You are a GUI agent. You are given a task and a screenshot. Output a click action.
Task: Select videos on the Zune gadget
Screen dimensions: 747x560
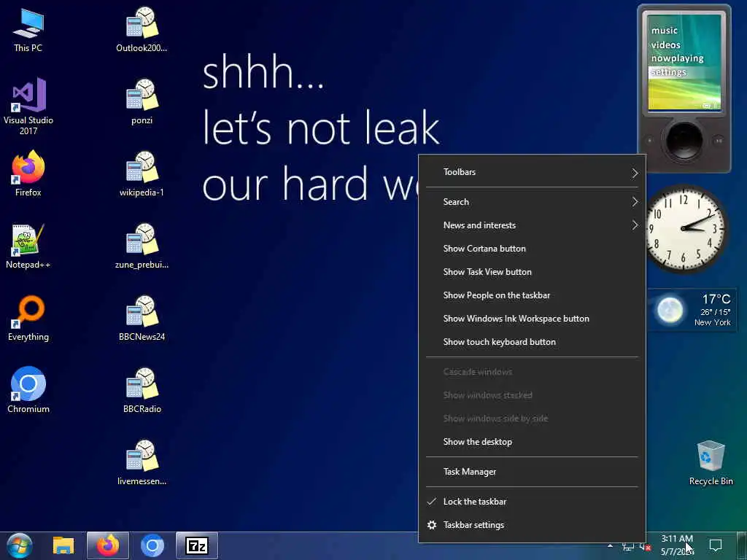point(665,44)
